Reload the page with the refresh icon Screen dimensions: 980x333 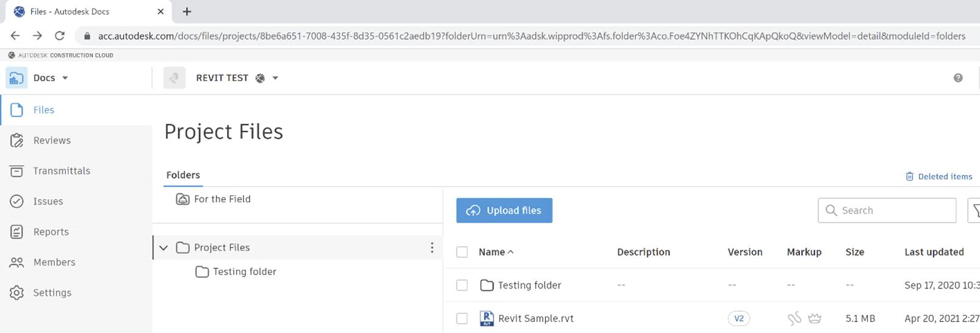coord(60,36)
